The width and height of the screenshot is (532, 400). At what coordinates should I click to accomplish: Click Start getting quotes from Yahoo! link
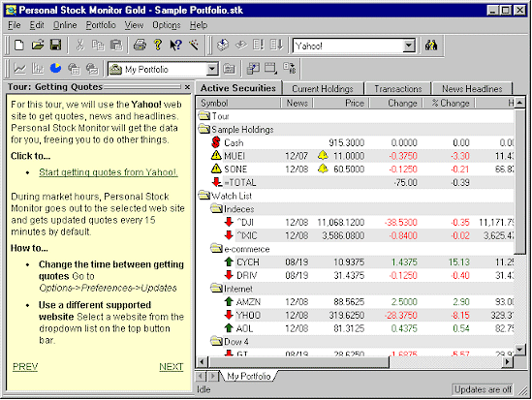pyautogui.click(x=109, y=172)
